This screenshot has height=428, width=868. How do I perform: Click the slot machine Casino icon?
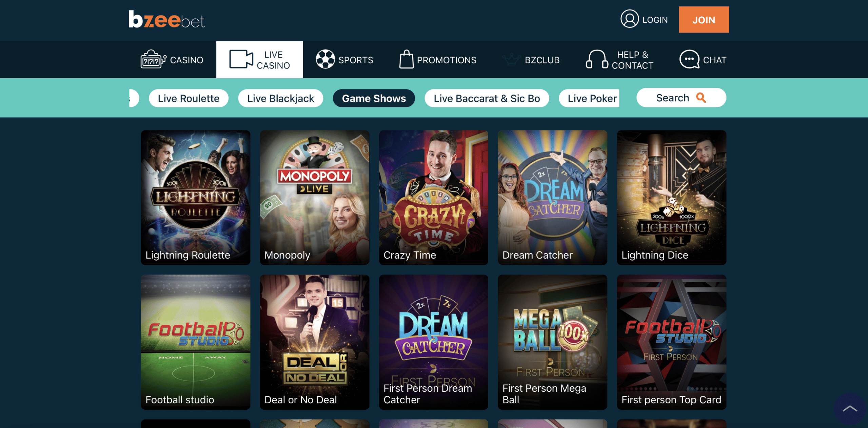coord(153,59)
